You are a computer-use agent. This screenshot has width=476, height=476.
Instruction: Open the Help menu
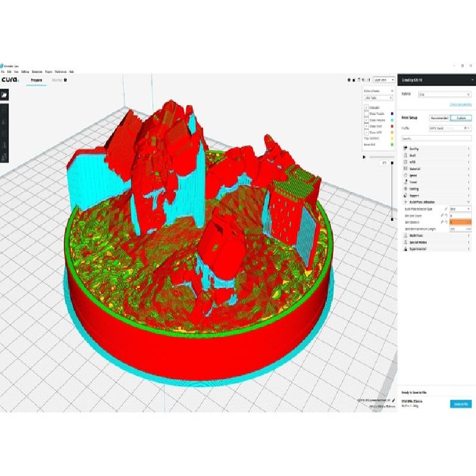[71, 71]
